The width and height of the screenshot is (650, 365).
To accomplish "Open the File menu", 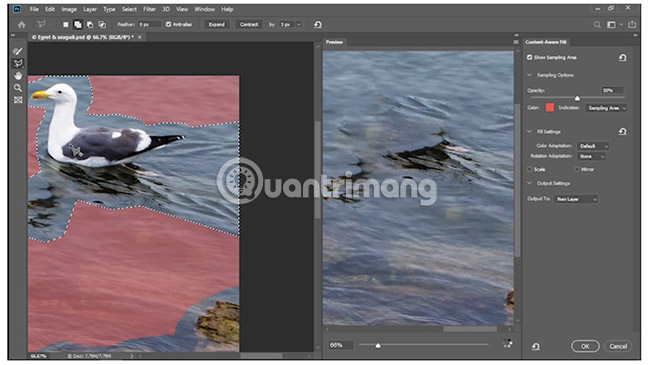I will coord(34,9).
